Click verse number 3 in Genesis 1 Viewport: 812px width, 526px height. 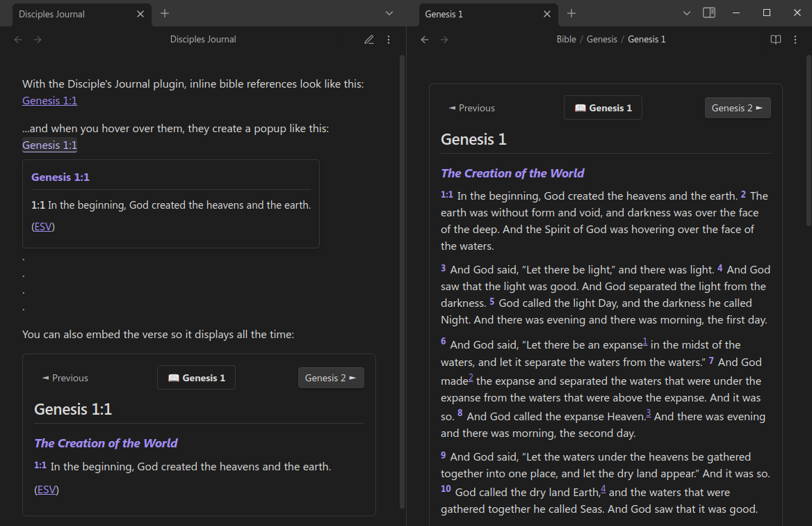[x=444, y=268]
